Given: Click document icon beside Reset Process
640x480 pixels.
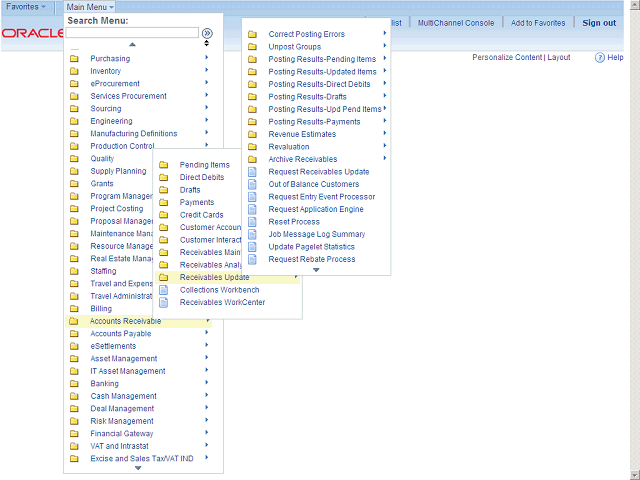Looking at the screenshot, I should point(252,222).
